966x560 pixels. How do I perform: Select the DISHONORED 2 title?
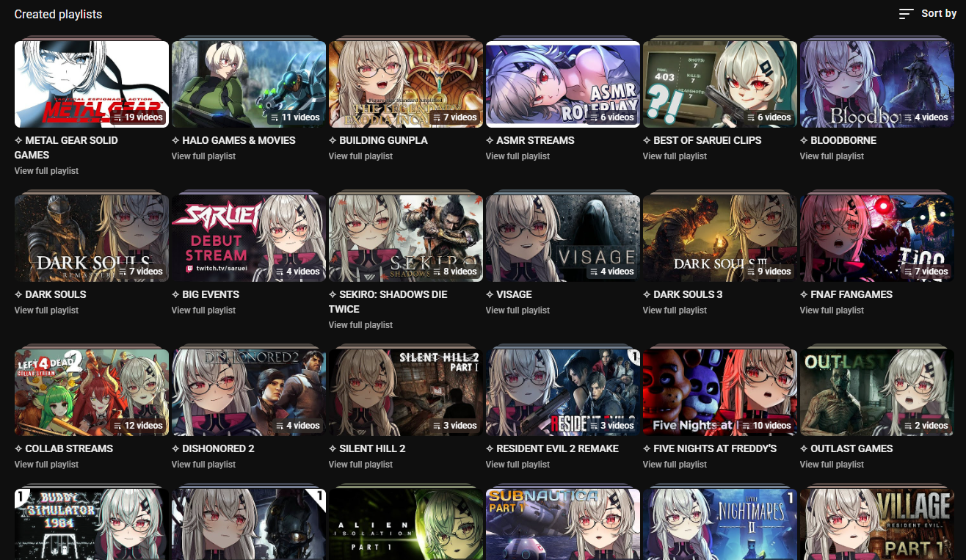pyautogui.click(x=213, y=448)
